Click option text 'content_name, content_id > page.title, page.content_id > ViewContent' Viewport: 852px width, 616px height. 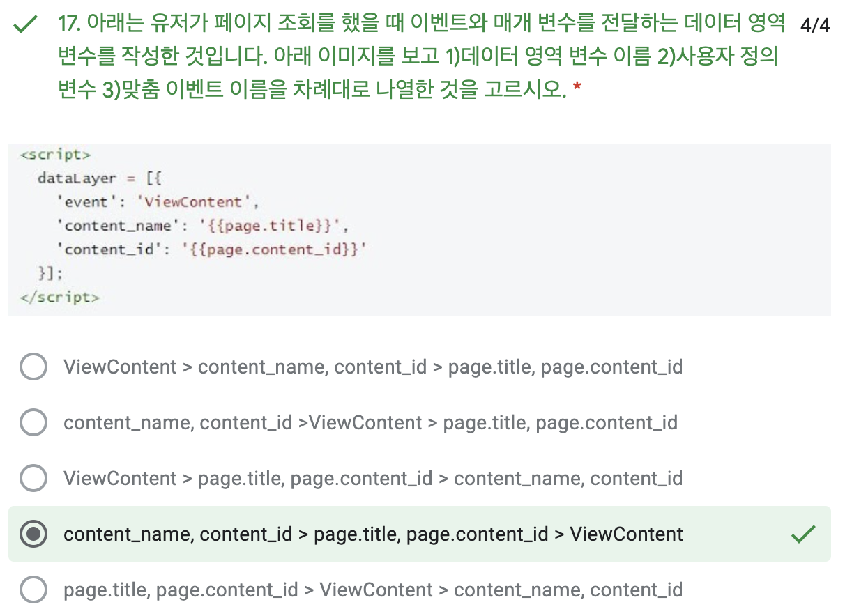[x=373, y=534]
